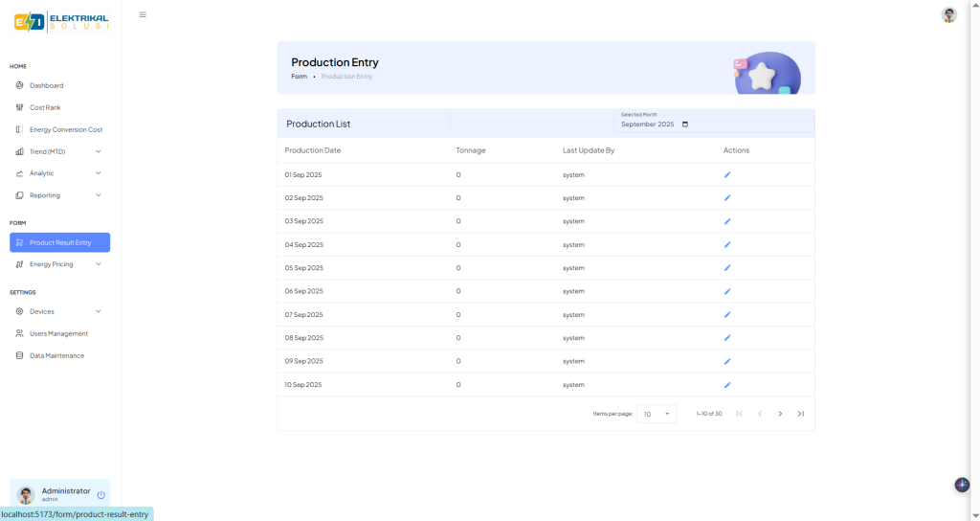Click the Form breadcrumb link

point(300,77)
